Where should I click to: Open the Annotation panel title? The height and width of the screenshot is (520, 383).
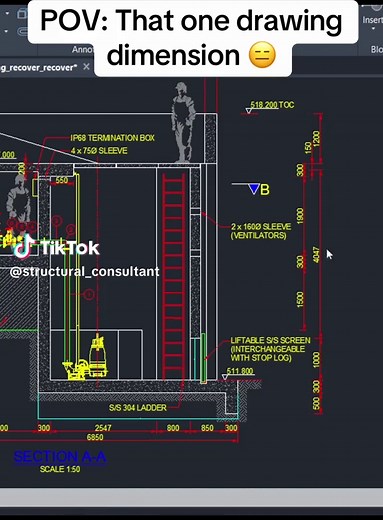coord(83,50)
